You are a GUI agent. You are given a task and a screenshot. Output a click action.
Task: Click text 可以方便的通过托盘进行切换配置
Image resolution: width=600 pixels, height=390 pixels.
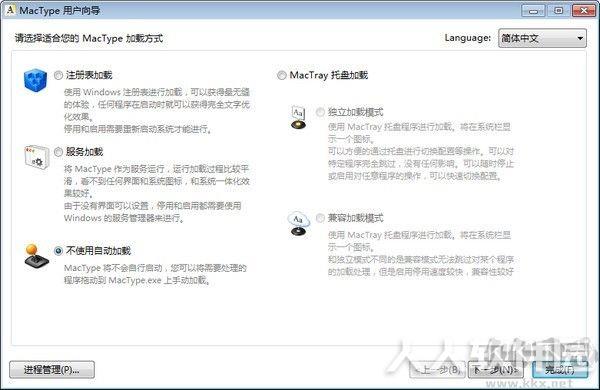[421, 163]
